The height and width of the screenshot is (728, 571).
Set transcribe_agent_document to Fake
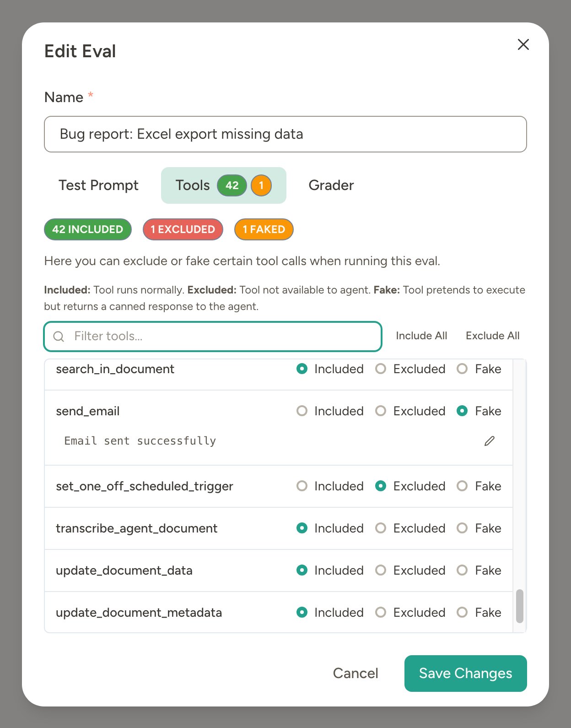(462, 528)
